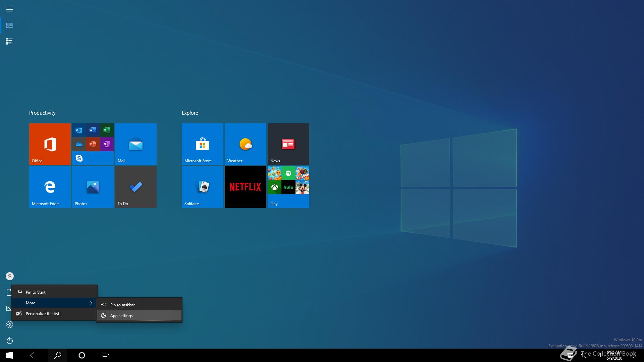Open Candy Crush Friends in the Play folder
This screenshot has height=362, width=644.
302,173
